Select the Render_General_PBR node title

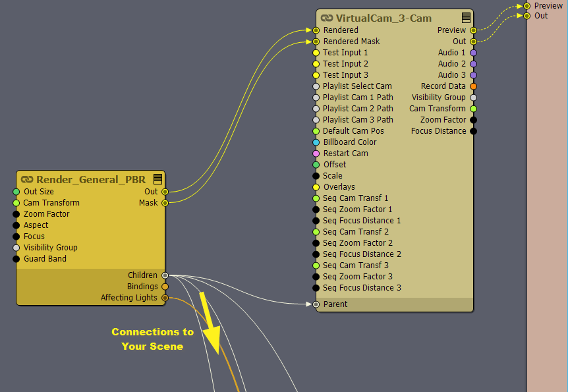click(91, 180)
